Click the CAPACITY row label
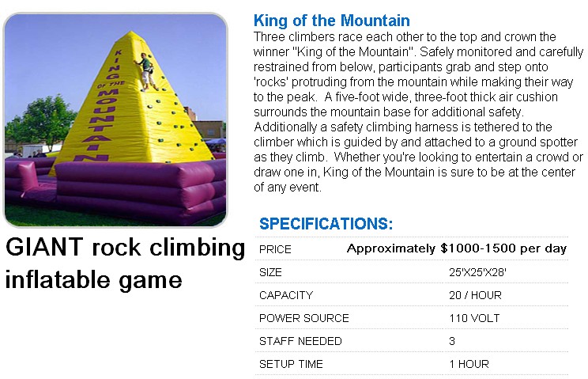The height and width of the screenshot is (379, 588). (x=286, y=295)
